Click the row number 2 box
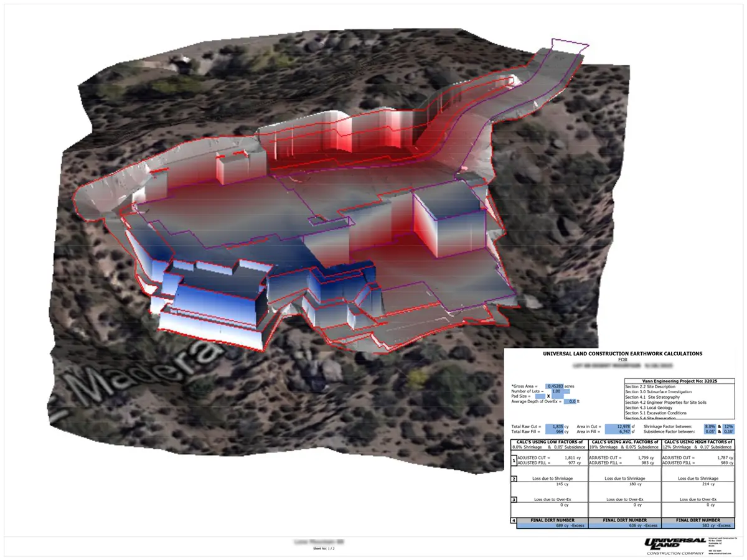This screenshot has width=747, height=560. click(x=514, y=479)
